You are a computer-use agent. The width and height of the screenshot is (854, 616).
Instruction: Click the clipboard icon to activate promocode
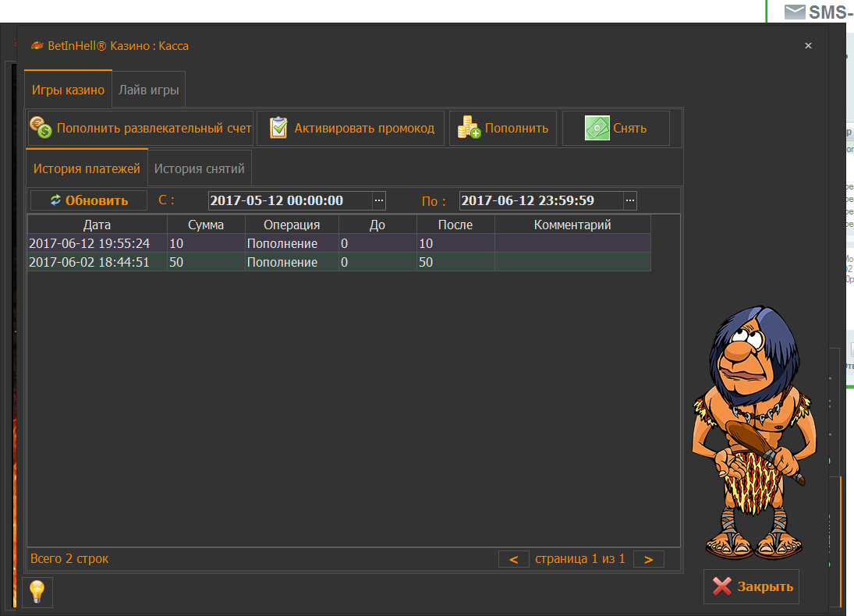coord(278,128)
